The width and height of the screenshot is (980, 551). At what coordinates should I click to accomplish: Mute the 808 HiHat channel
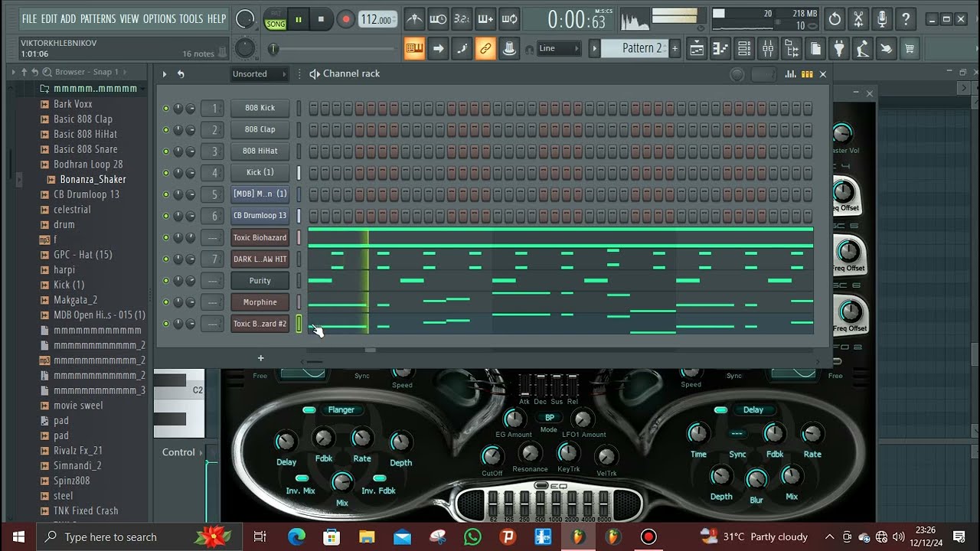pos(166,152)
